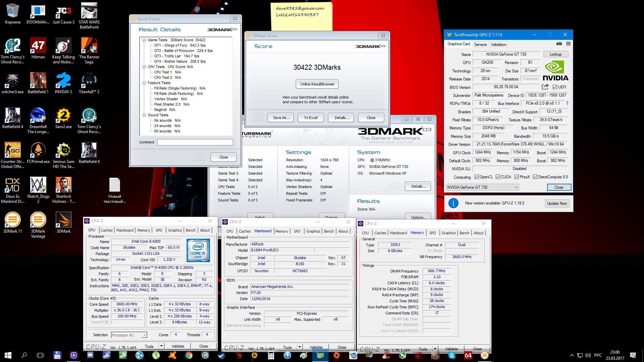Click into the Comment input field
This screenshot has width=644, height=362.
point(195,142)
